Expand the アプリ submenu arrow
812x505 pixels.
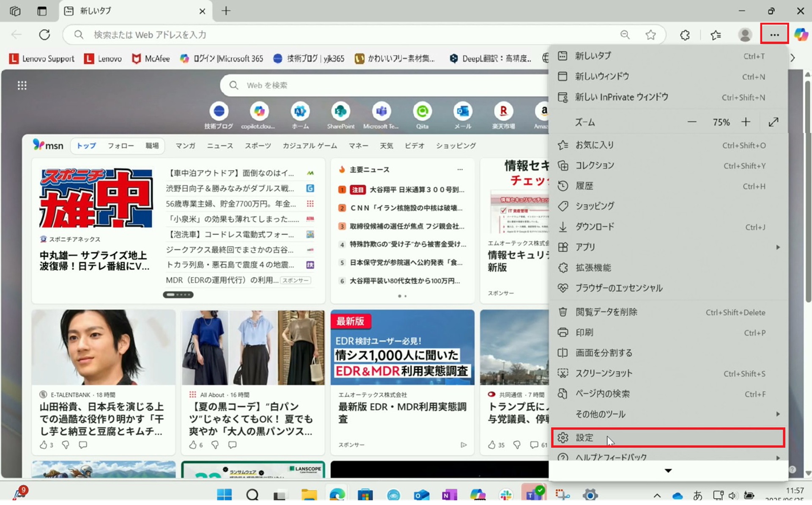(778, 247)
